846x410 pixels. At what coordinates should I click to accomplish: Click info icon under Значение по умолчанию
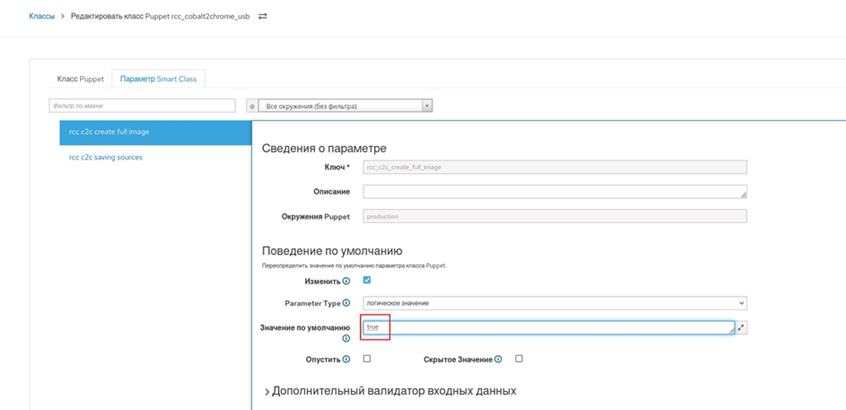[346, 339]
